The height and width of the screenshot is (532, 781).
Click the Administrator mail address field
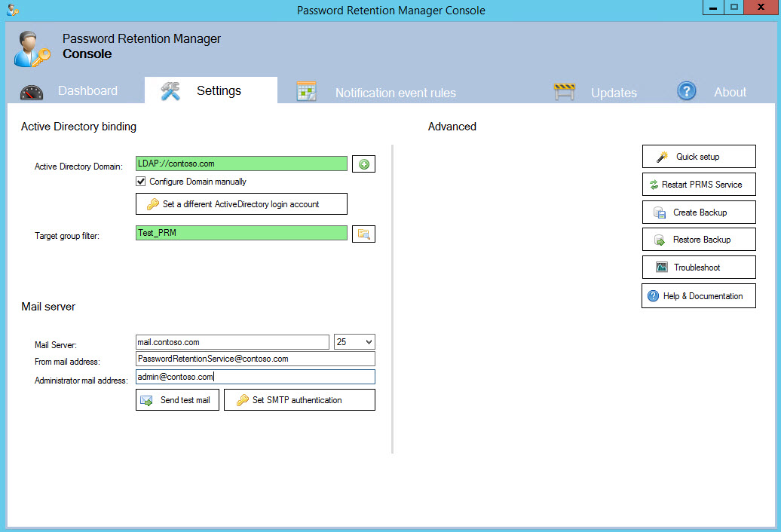click(255, 376)
